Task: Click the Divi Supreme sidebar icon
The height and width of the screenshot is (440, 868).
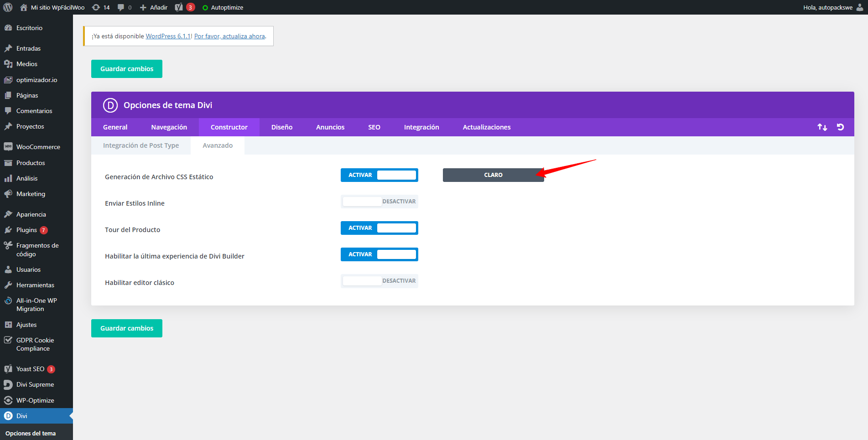Action: (8, 384)
